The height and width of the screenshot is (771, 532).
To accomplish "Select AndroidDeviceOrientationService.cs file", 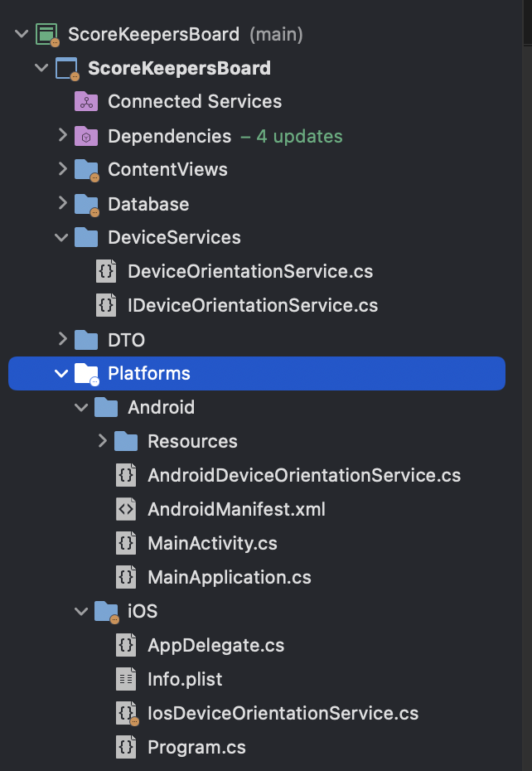I will [x=304, y=476].
